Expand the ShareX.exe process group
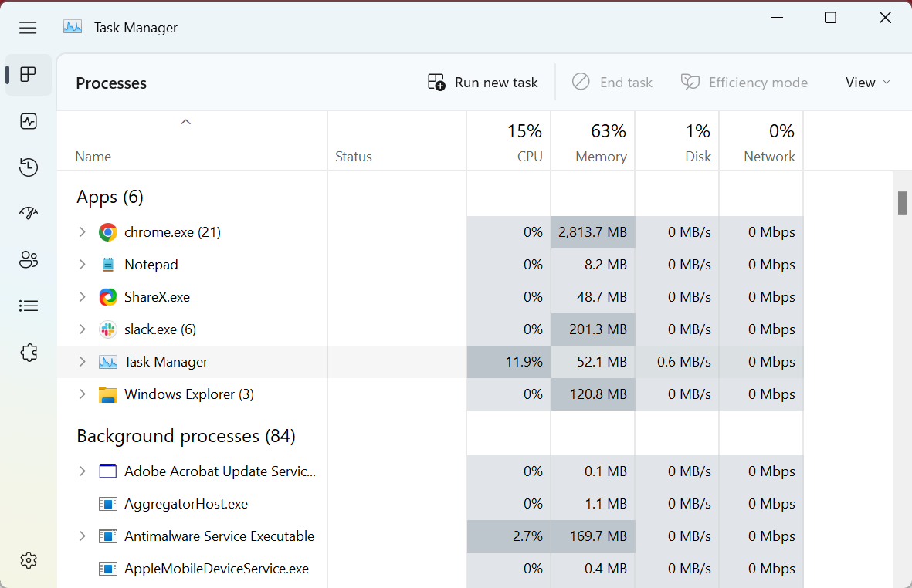The width and height of the screenshot is (912, 588). pyautogui.click(x=83, y=297)
